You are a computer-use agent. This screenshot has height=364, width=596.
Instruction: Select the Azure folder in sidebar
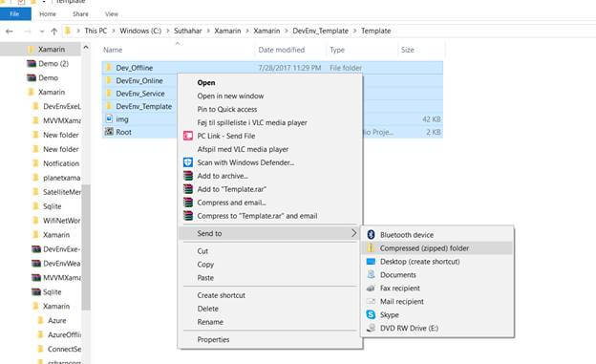coord(56,321)
